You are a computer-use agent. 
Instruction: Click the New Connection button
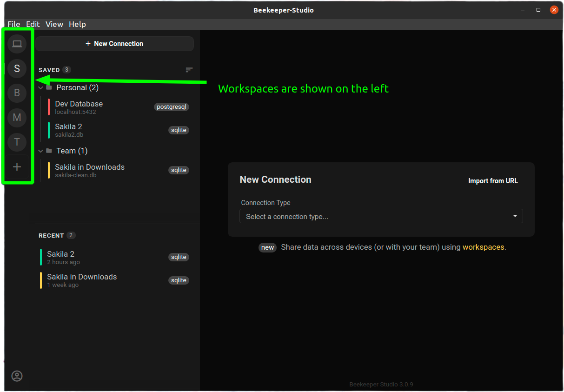[114, 44]
